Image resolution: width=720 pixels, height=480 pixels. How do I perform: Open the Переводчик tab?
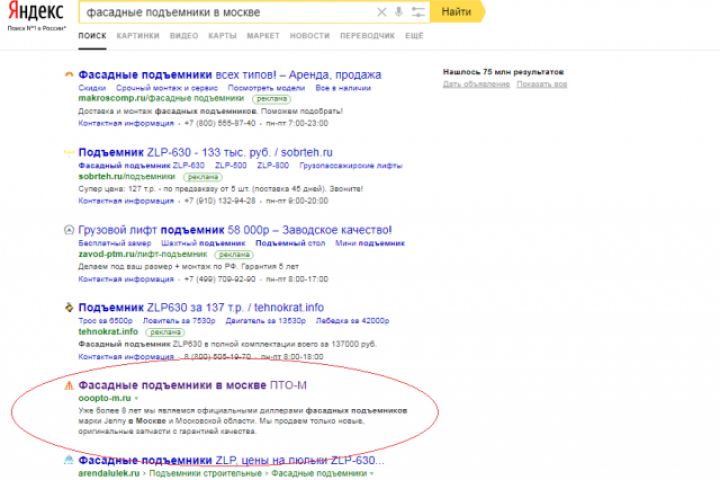(367, 36)
